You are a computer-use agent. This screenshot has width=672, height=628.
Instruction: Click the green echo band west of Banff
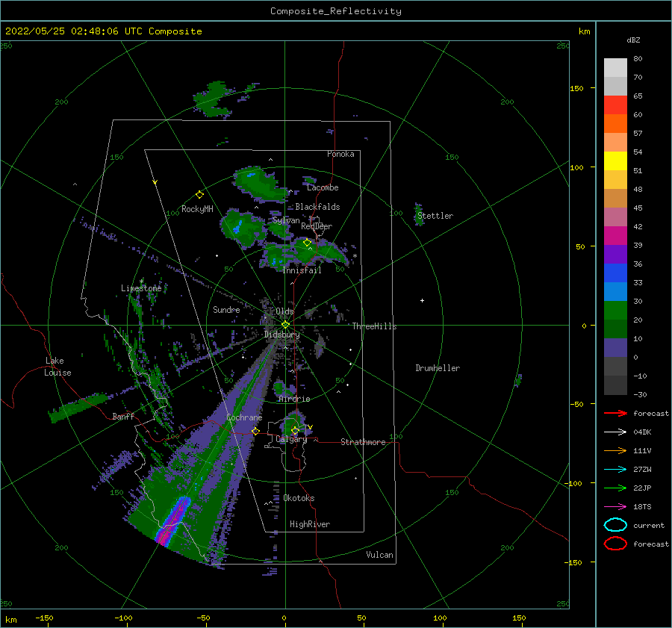[x=78, y=407]
